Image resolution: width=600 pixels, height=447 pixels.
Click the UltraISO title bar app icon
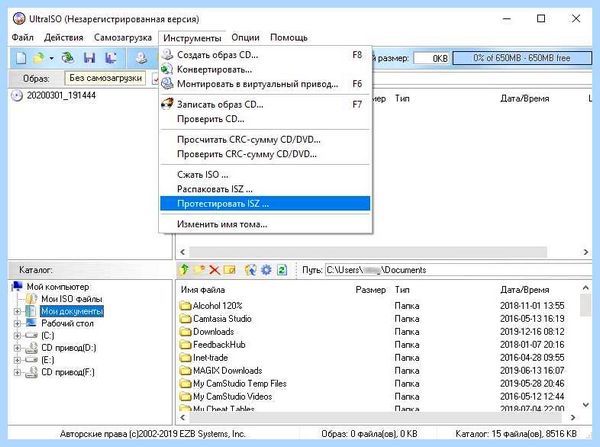coord(19,19)
